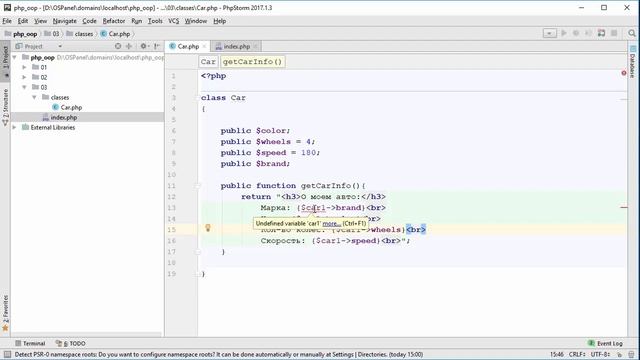Select Car.php in the project tree
Image resolution: width=640 pixels, height=360 pixels.
[71, 107]
